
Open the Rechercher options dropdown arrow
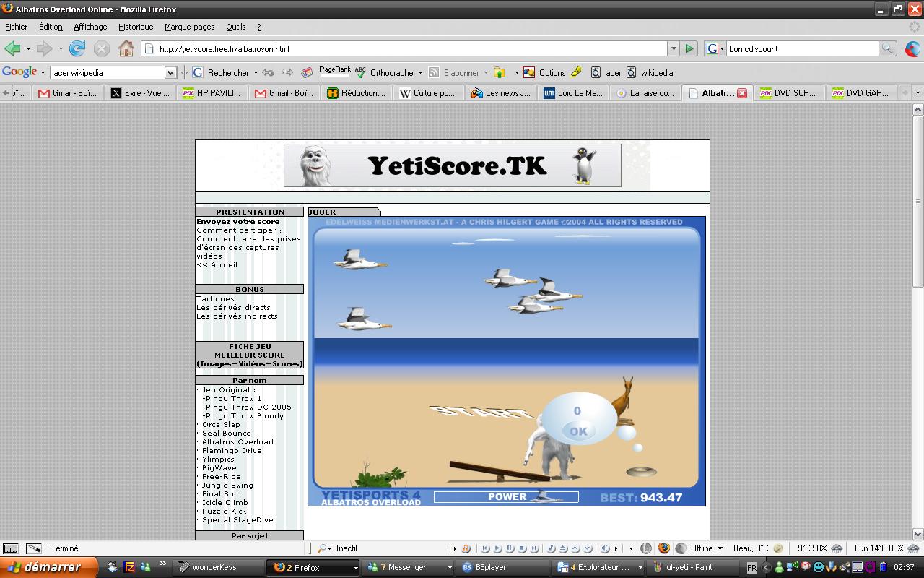coord(256,72)
